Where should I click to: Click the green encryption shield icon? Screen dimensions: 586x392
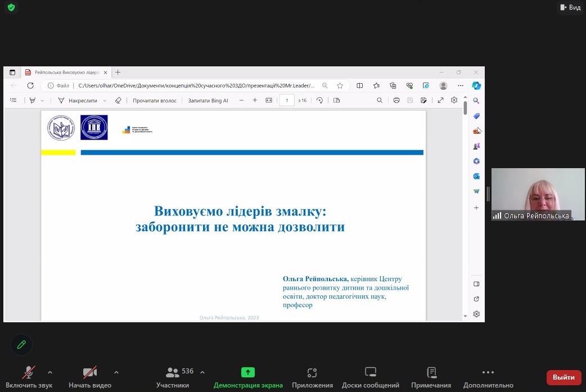11,7
